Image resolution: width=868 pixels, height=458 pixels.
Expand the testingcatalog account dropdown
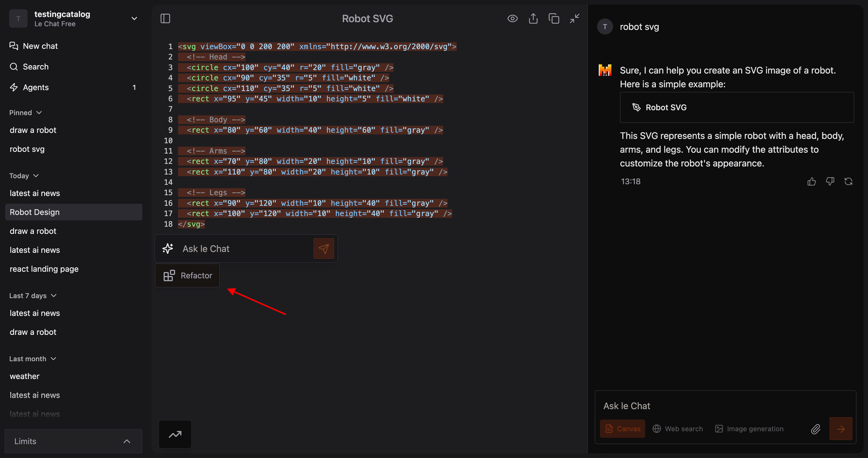point(134,19)
